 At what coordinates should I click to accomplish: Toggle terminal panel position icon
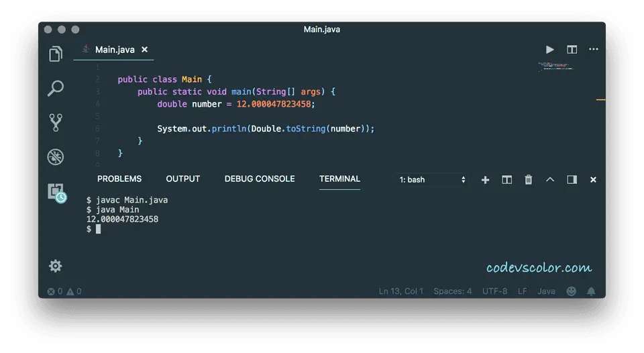(x=572, y=180)
